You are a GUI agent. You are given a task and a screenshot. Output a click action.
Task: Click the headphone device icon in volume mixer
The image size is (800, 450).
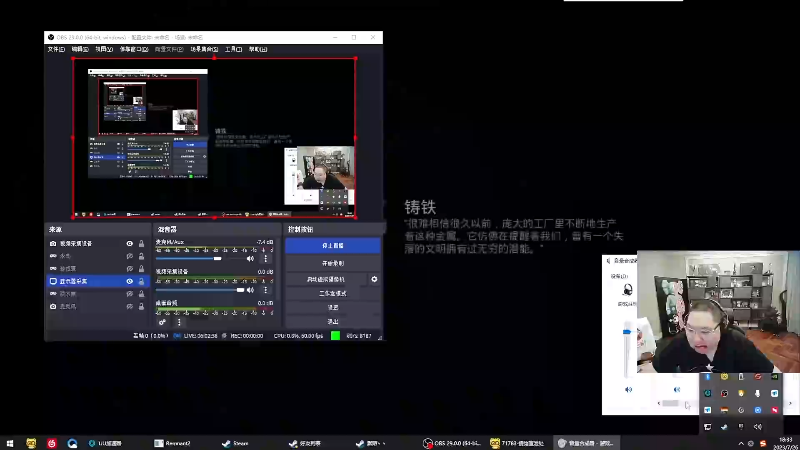coord(628,290)
